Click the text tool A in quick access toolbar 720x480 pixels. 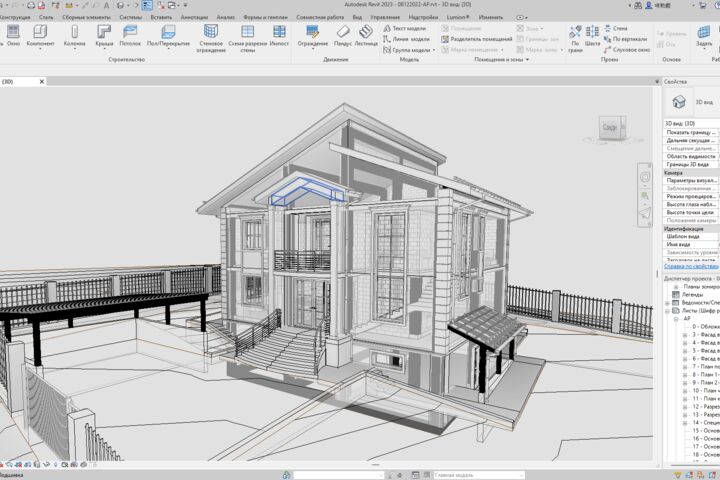(107, 5)
